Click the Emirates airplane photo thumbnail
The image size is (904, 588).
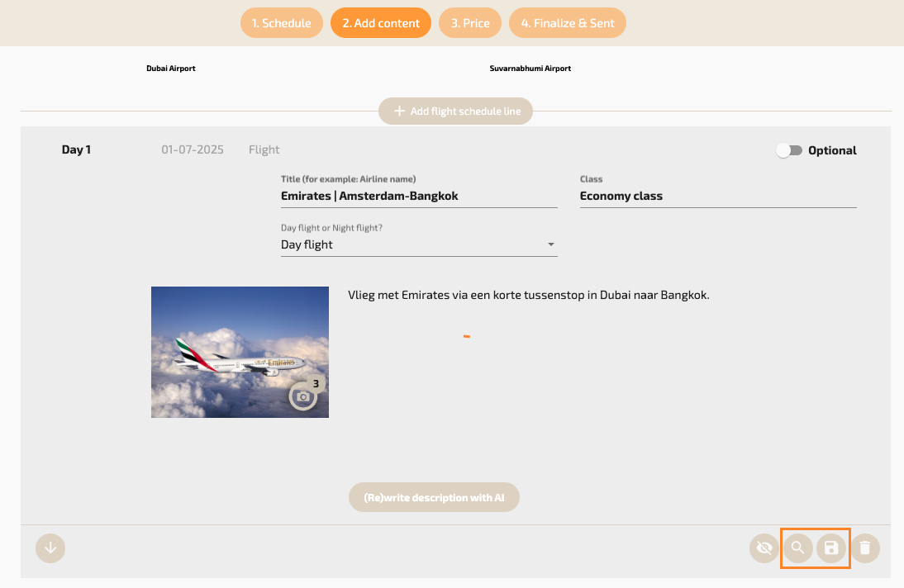tap(240, 352)
